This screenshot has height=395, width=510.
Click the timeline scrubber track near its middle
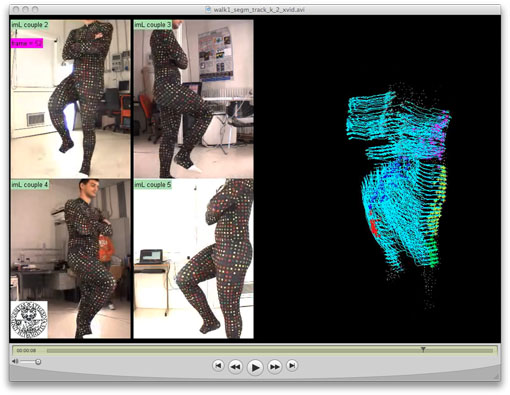(x=269, y=350)
